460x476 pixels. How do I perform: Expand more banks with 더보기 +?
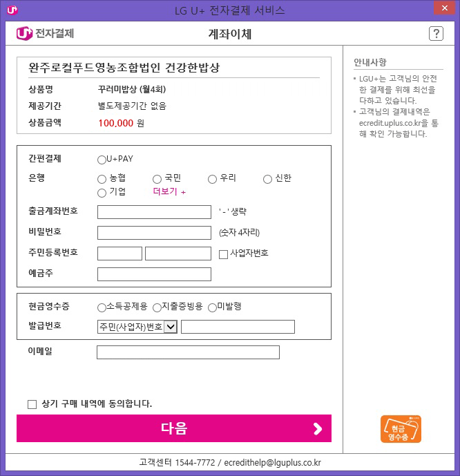coord(169,191)
